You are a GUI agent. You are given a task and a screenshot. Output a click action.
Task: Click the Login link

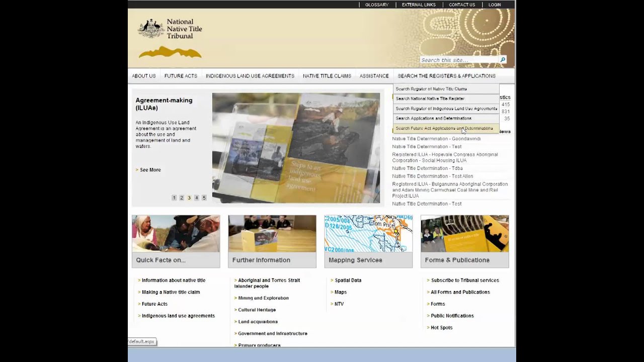click(x=495, y=5)
